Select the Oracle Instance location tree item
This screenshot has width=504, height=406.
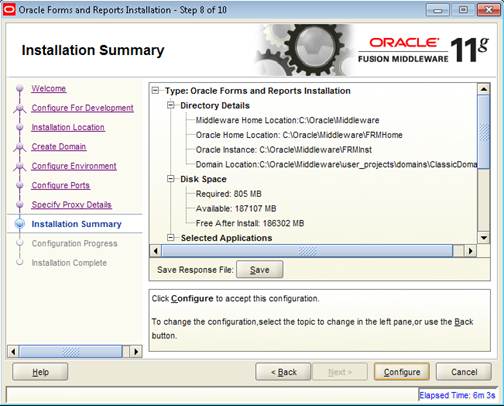tap(284, 150)
